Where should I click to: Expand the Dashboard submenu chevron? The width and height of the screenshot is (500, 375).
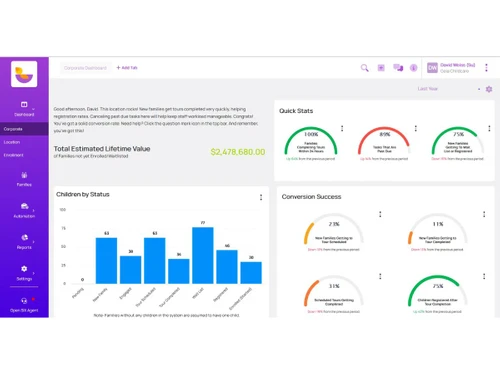[x=33, y=109]
